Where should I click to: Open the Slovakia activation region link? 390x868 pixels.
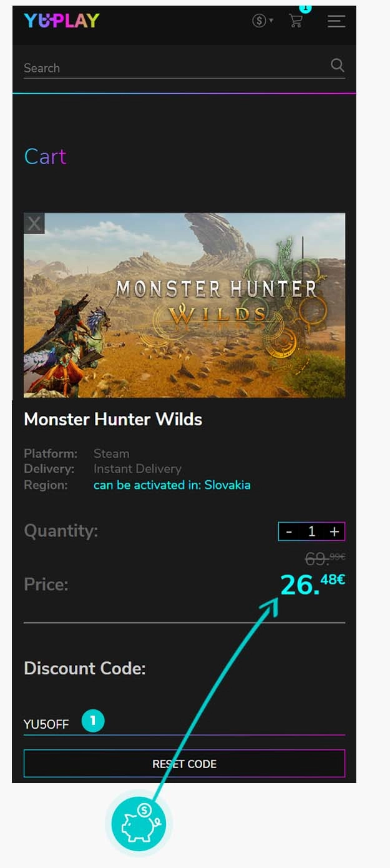click(172, 485)
